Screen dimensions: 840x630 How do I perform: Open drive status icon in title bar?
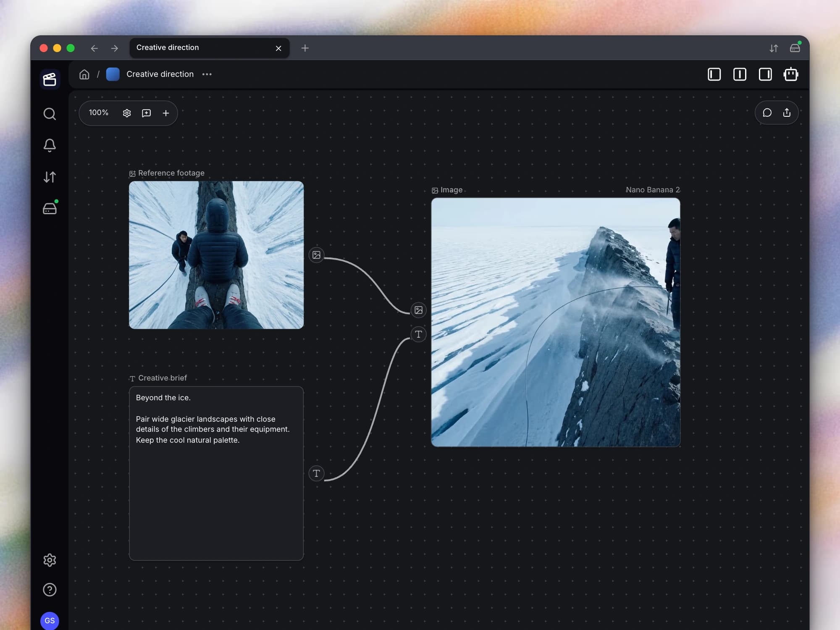click(795, 47)
